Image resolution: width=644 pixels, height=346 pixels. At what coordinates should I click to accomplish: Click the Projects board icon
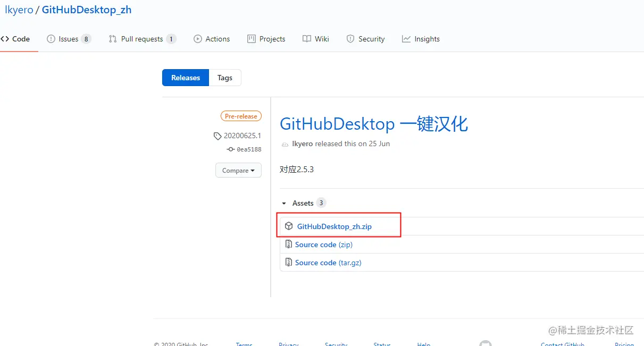tap(252, 39)
